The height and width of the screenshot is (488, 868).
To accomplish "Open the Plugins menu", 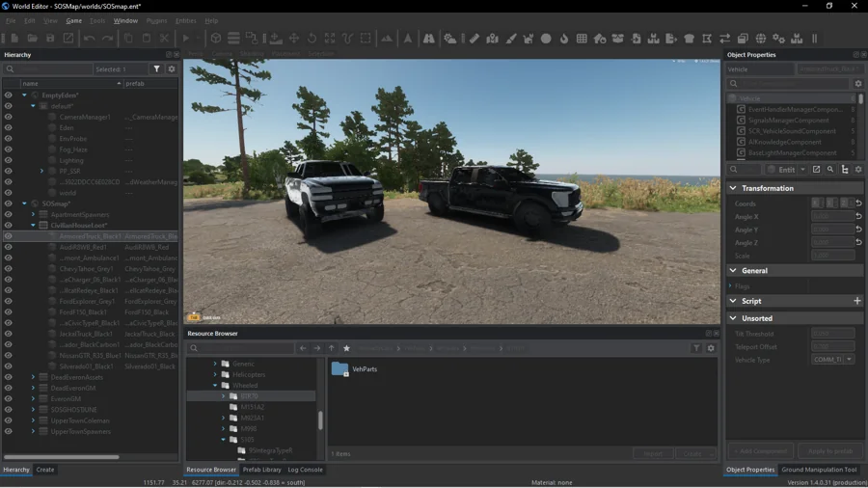I will pyautogui.click(x=156, y=20).
